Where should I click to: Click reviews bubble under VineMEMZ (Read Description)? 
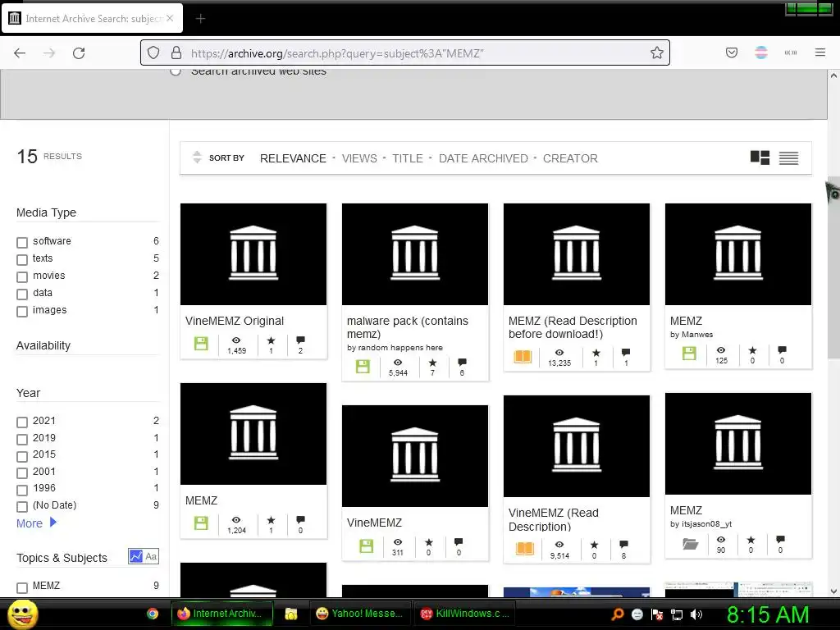click(623, 545)
